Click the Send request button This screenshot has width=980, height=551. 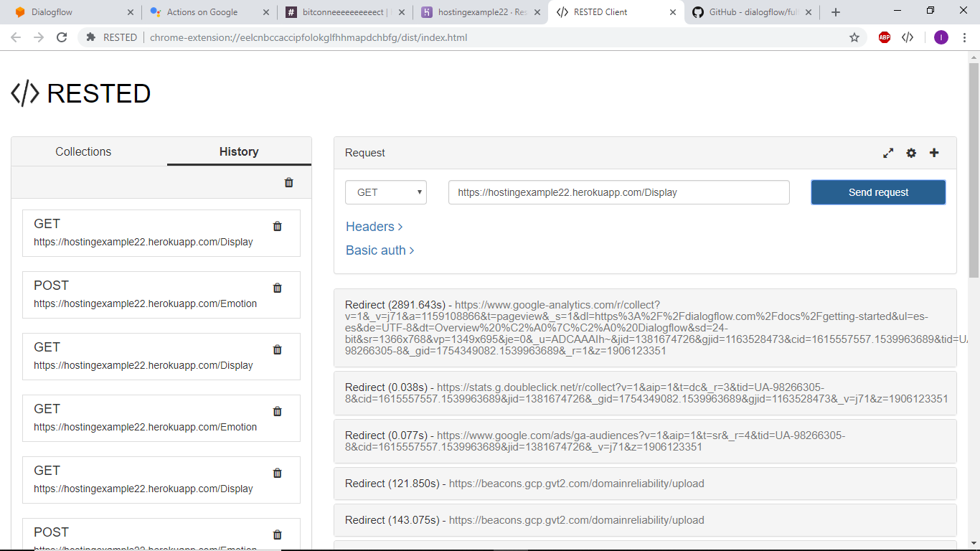pyautogui.click(x=878, y=192)
